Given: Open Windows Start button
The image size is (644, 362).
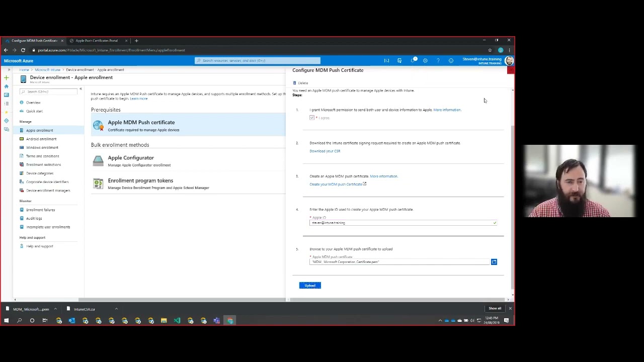Looking at the screenshot, I should (x=6, y=320).
